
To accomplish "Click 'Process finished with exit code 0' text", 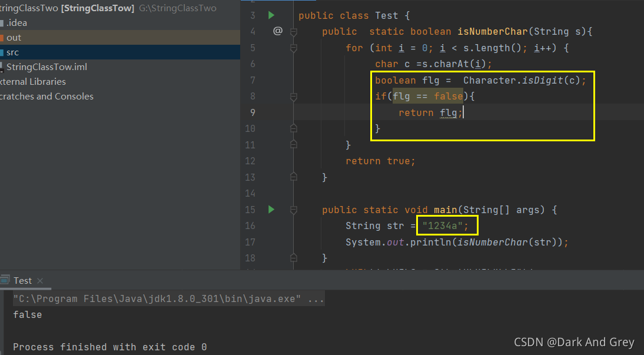I will [x=109, y=347].
